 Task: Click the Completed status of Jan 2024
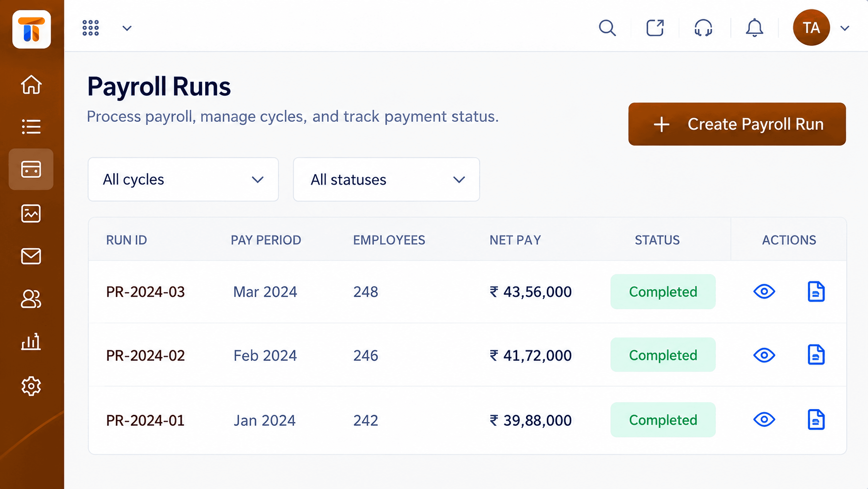point(663,420)
